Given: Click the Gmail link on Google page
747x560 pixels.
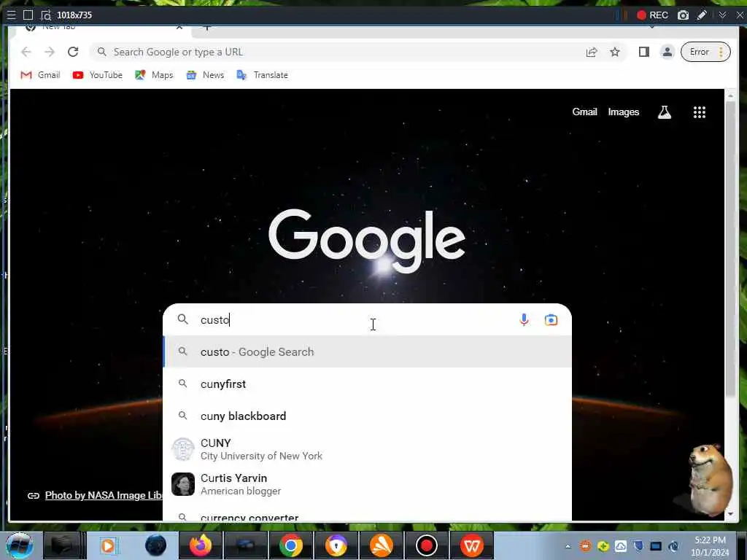Looking at the screenshot, I should [x=584, y=112].
